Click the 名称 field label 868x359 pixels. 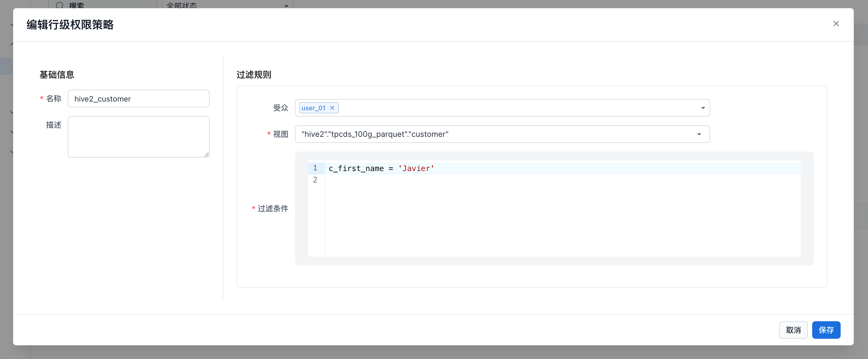54,99
